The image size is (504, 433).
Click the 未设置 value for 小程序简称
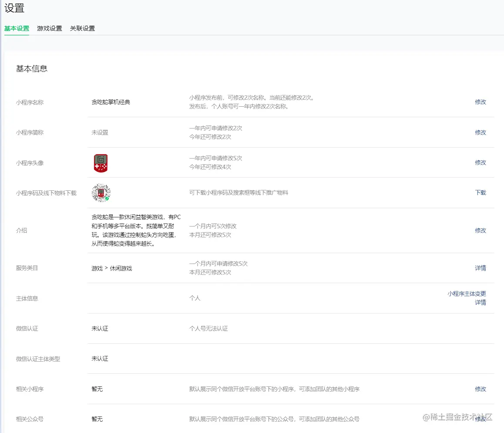pyautogui.click(x=100, y=132)
